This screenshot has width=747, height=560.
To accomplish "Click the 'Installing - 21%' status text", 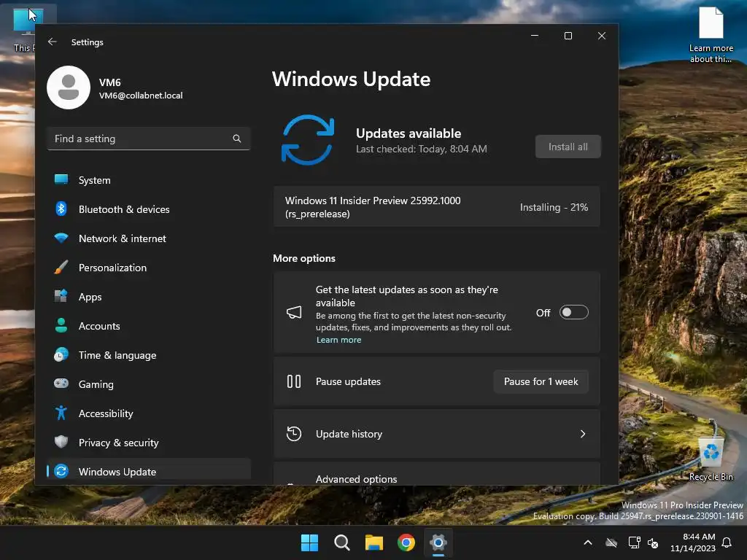I will click(554, 207).
